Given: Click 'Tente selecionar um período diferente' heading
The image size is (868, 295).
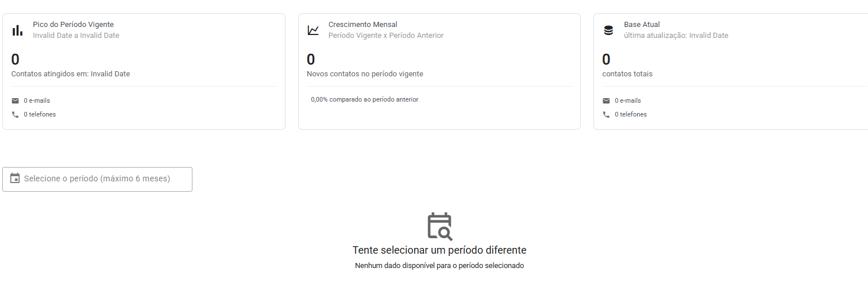Looking at the screenshot, I should [x=439, y=250].
